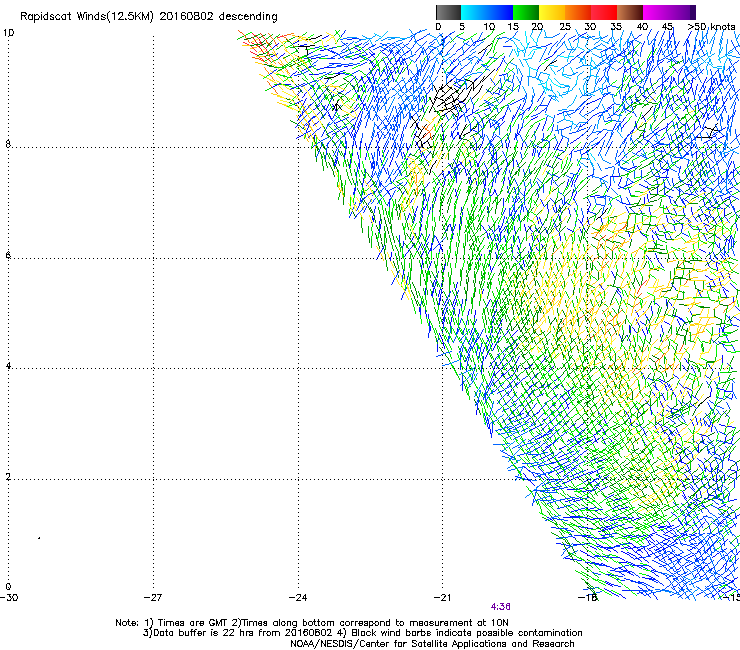Screen dimensions: 740x650
Task: Click the title 'Rapidscat Winds(12.5KM) 20160802 descending'
Action: pos(149,17)
